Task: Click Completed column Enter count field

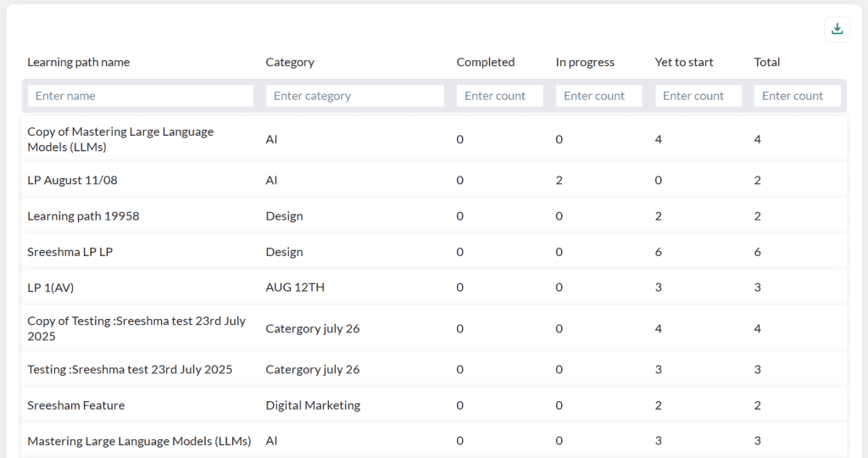Action: pos(500,96)
